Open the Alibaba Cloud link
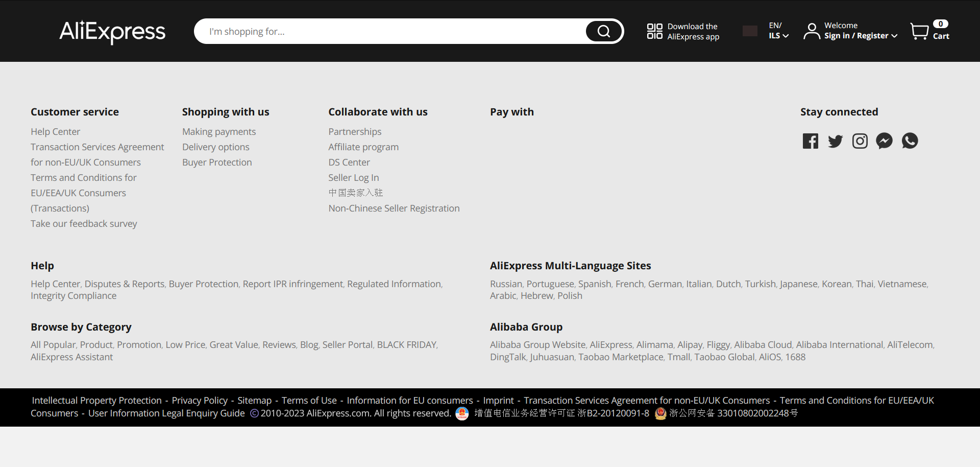The width and height of the screenshot is (980, 467). click(x=763, y=345)
